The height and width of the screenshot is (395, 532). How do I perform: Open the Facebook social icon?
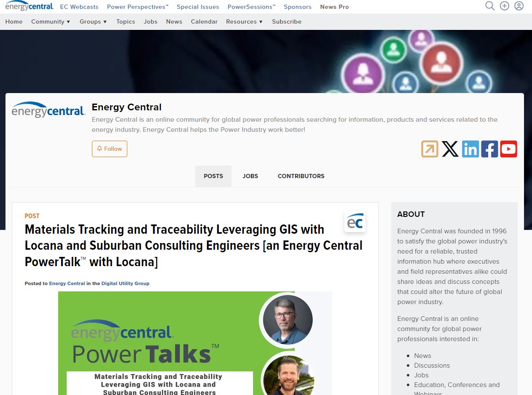pos(489,149)
